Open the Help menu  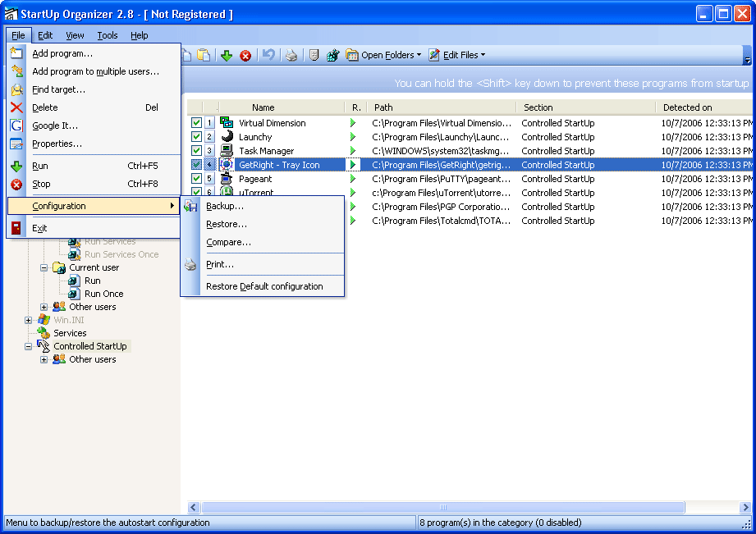(139, 35)
